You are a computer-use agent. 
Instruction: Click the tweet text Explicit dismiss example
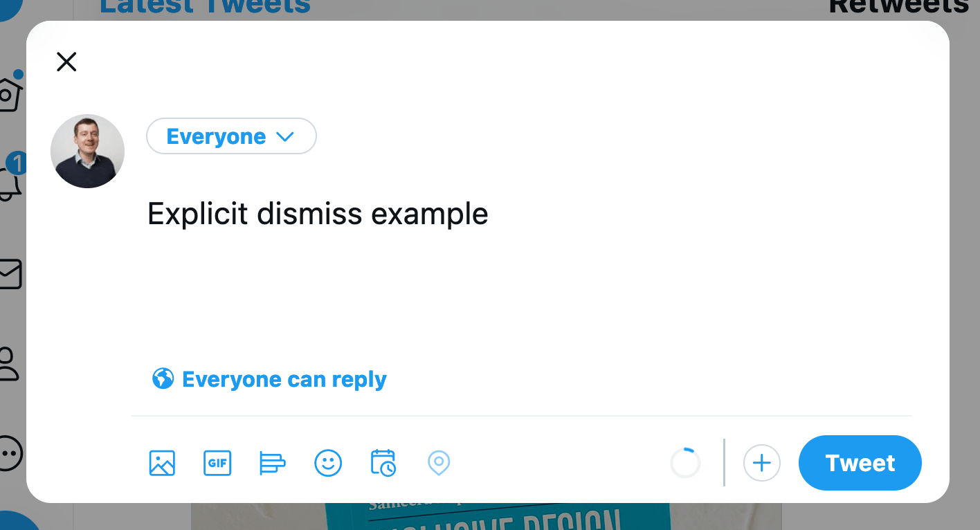pos(318,214)
